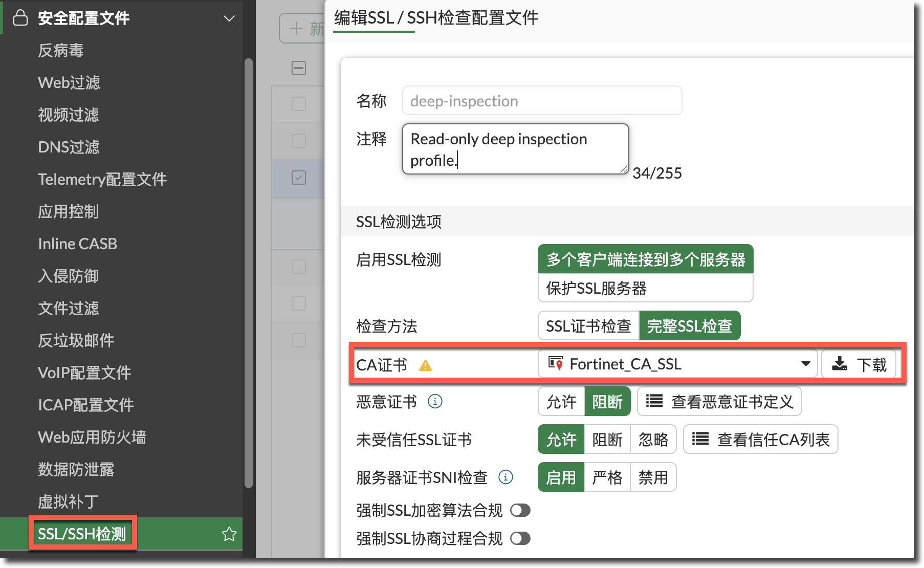Enable the 强制SSL加密算法合规 toggle
This screenshot has height=568, width=924.
pyautogui.click(x=520, y=510)
